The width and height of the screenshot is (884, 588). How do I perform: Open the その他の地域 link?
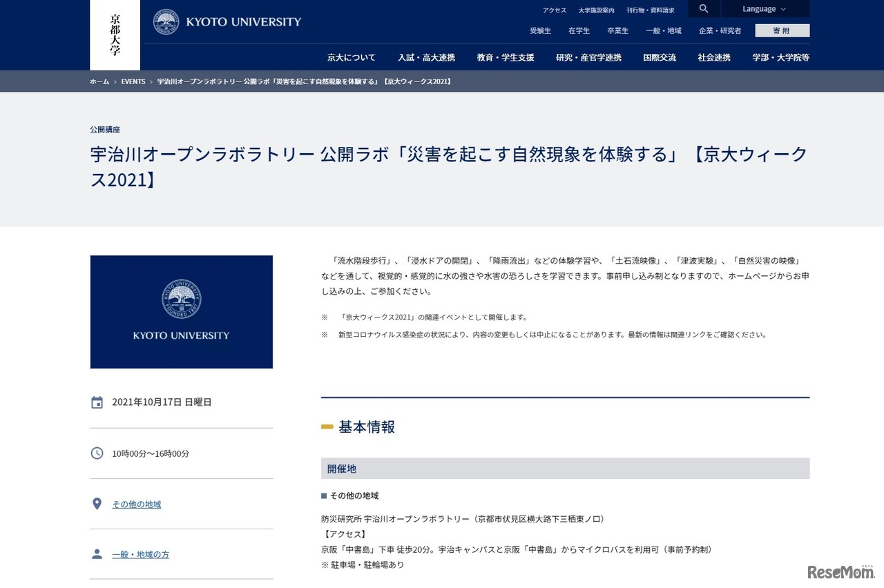pos(136,504)
